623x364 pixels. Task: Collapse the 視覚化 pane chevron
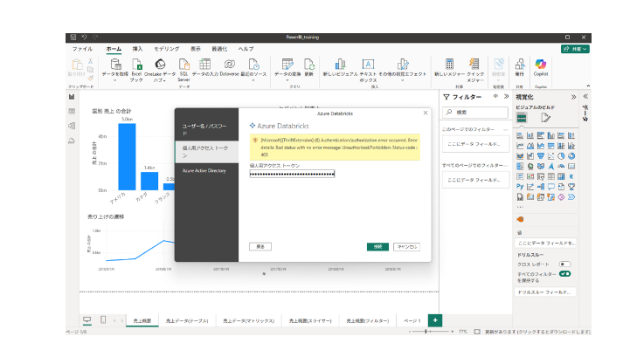pos(573,97)
